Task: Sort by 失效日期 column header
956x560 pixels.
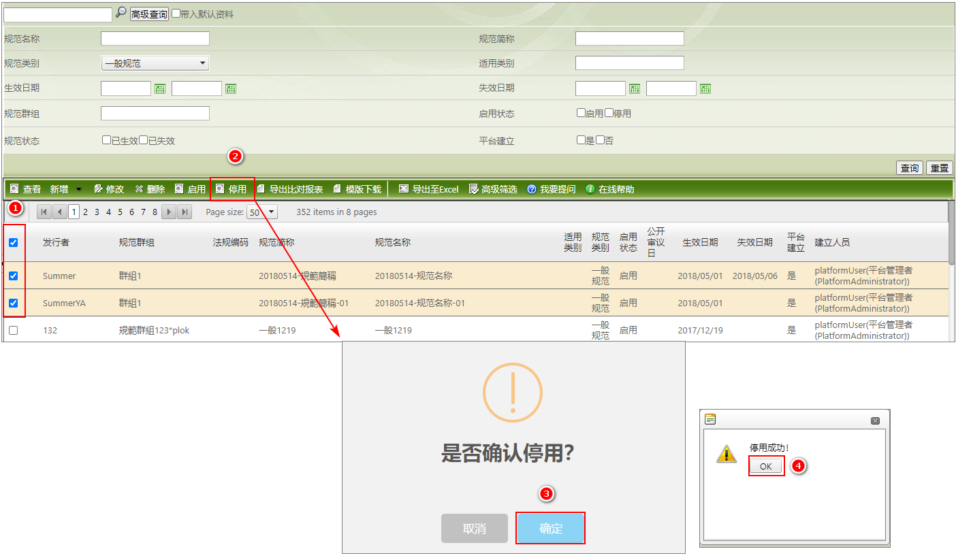Action: [x=754, y=242]
